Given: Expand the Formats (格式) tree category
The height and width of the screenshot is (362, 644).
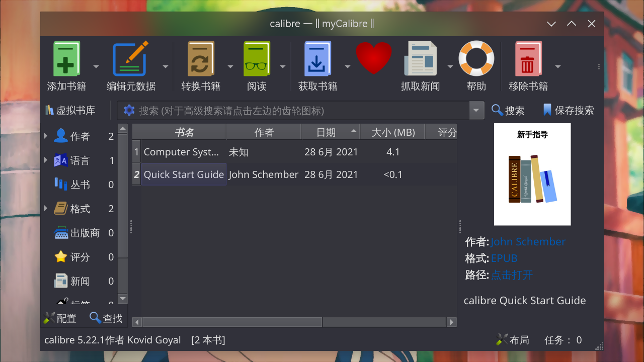Looking at the screenshot, I should click(x=46, y=208).
